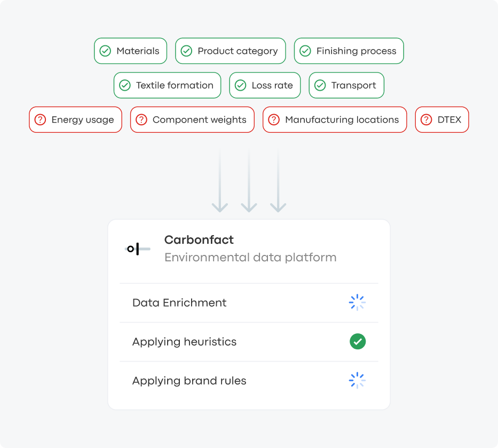The image size is (498, 448).
Task: Click the Carbonfact title text
Action: click(199, 239)
